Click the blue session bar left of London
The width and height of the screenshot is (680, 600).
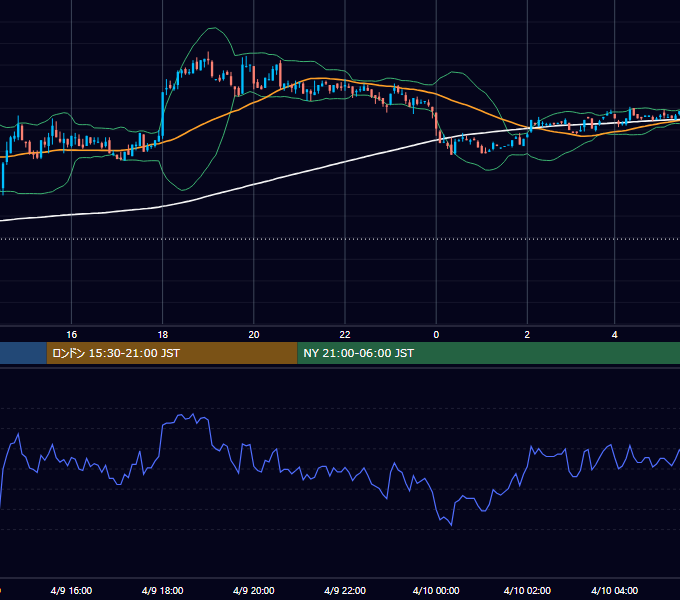click(x=23, y=353)
